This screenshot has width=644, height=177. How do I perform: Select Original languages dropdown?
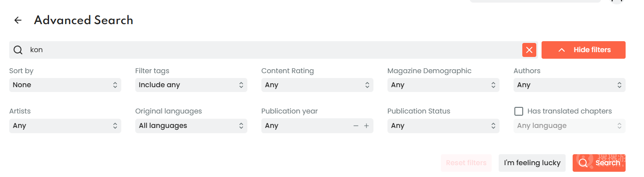(x=191, y=126)
